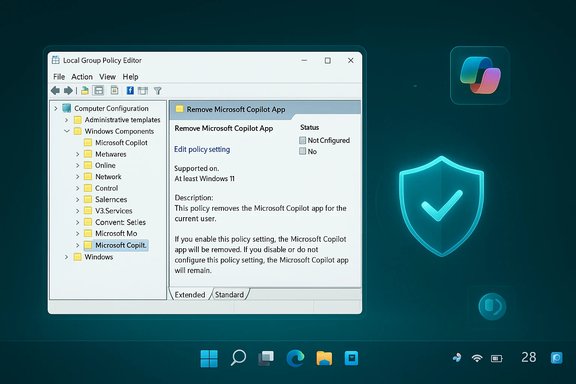Click the folder icon beside Windows Components

[x=78, y=131]
